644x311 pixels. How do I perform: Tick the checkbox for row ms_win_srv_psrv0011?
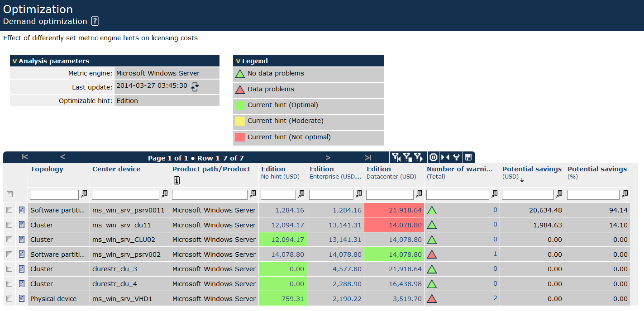coord(10,210)
